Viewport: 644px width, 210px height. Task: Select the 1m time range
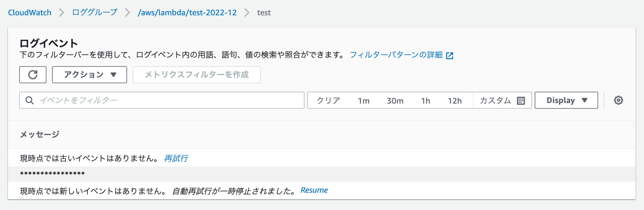(x=364, y=100)
